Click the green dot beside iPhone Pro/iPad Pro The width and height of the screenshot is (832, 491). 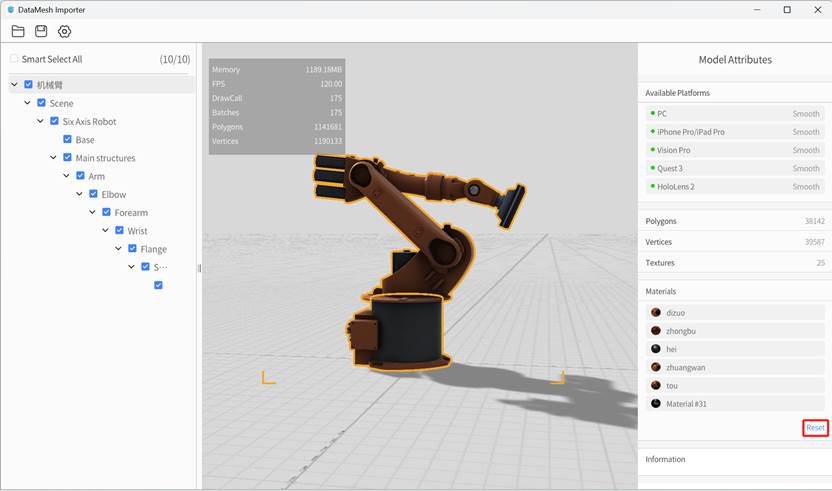point(652,131)
